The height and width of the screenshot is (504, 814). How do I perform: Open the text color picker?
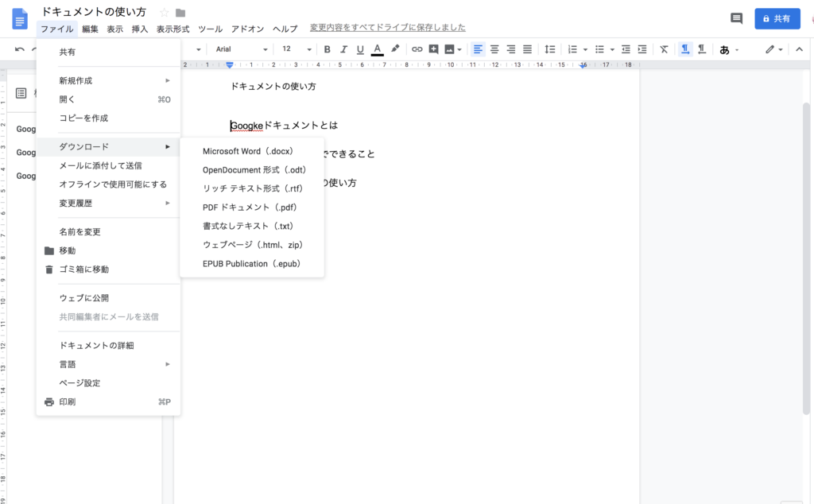click(x=378, y=49)
